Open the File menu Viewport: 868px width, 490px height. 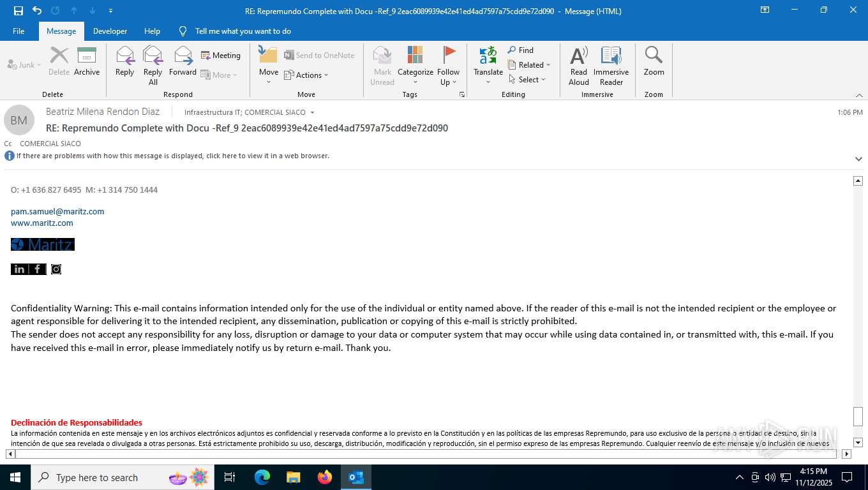click(x=19, y=31)
